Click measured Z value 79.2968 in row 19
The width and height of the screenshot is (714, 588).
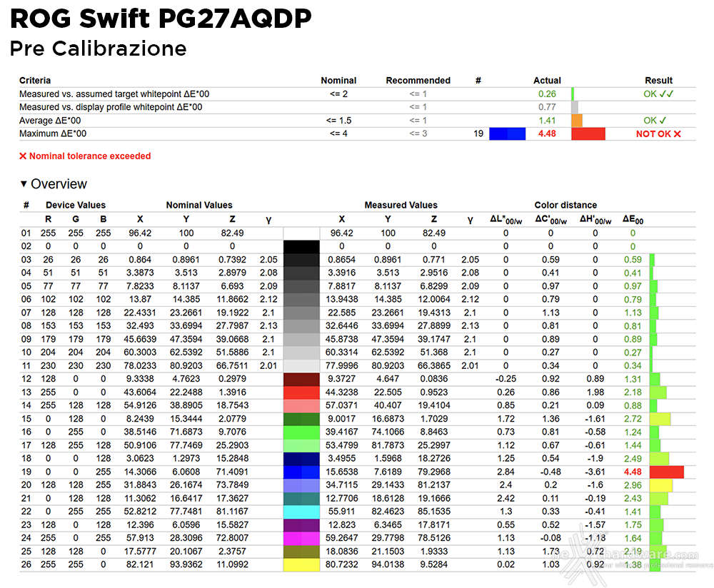pyautogui.click(x=434, y=472)
